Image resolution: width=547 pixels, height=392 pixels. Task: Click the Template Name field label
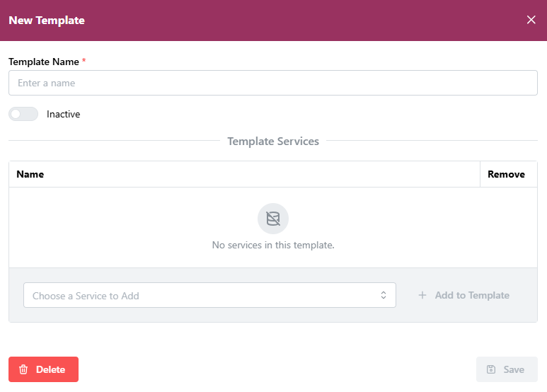click(x=44, y=62)
